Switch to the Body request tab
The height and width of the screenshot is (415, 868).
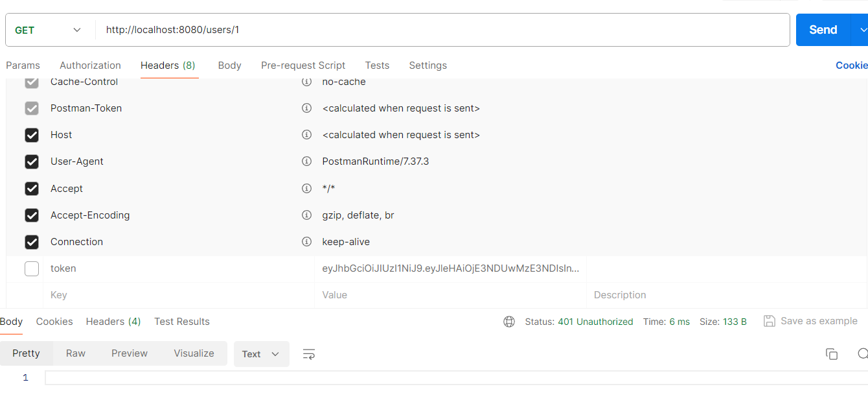[229, 65]
